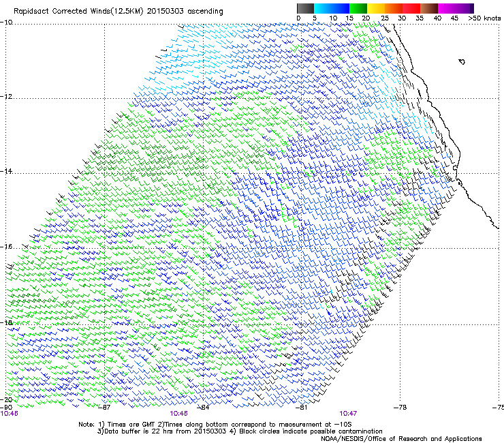This screenshot has height=443, width=504.
Task: Click the magenta 40-45 knots color segment
Action: point(447,8)
